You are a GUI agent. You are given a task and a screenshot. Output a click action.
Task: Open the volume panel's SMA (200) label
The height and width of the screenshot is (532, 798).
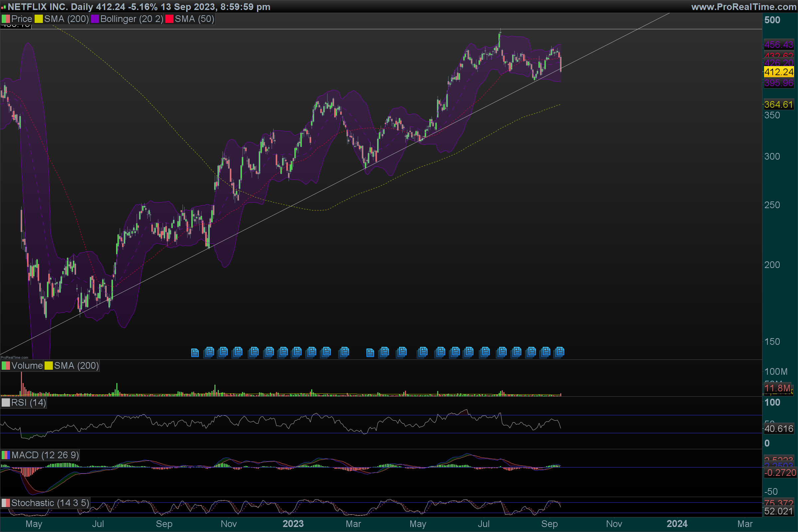(x=76, y=366)
